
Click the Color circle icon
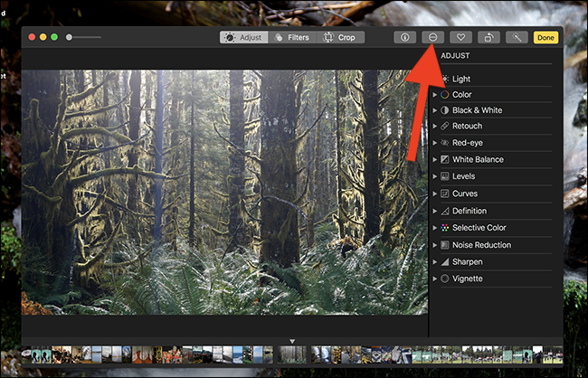coord(445,95)
